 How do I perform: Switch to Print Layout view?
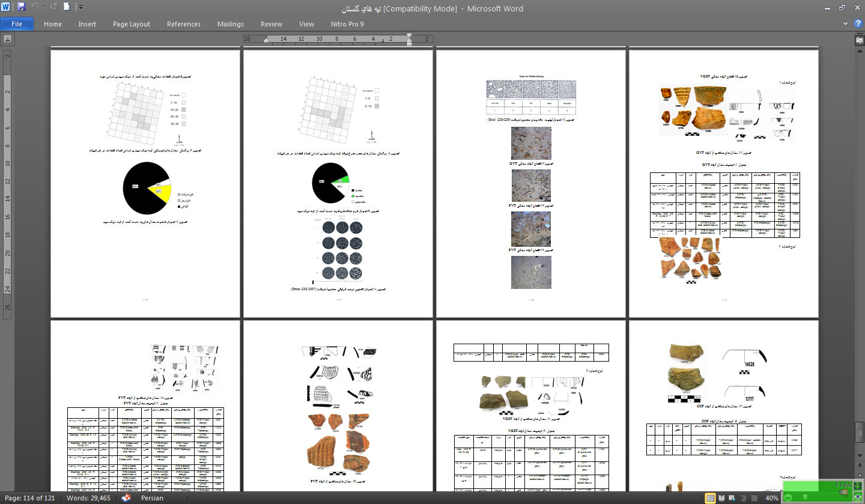[711, 498]
